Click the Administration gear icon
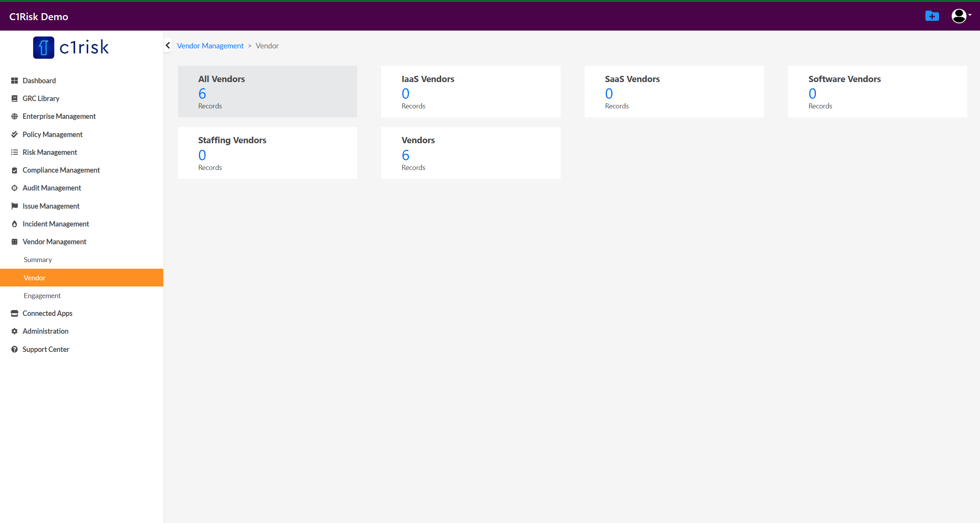The height and width of the screenshot is (523, 980). (x=14, y=331)
